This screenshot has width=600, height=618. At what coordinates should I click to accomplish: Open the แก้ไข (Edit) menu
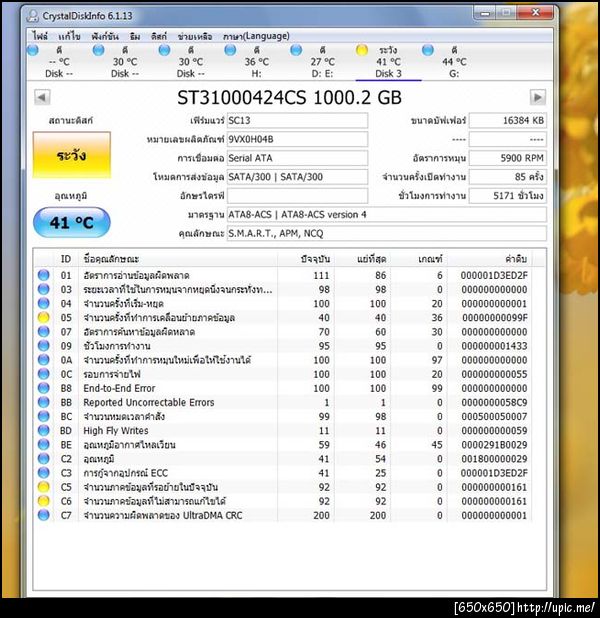(x=69, y=36)
